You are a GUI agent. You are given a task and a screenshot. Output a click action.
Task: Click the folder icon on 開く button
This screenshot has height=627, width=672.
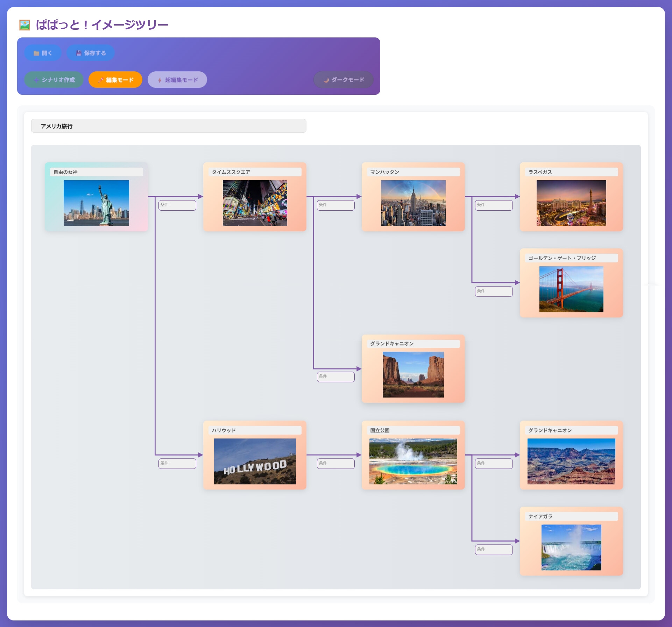(36, 53)
